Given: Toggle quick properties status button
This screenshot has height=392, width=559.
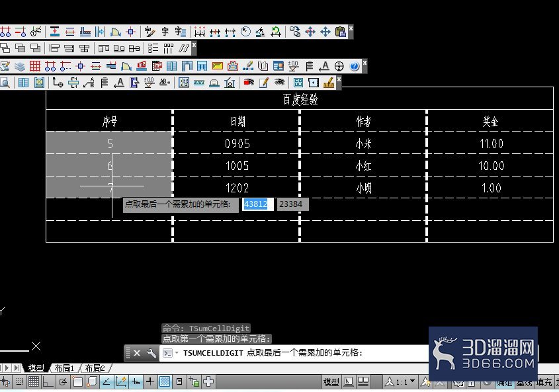Looking at the screenshot, I should coord(179,381).
